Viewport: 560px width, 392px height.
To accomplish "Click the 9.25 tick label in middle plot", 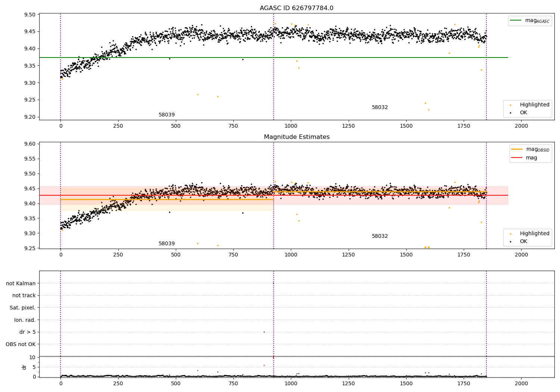I will pos(30,248).
